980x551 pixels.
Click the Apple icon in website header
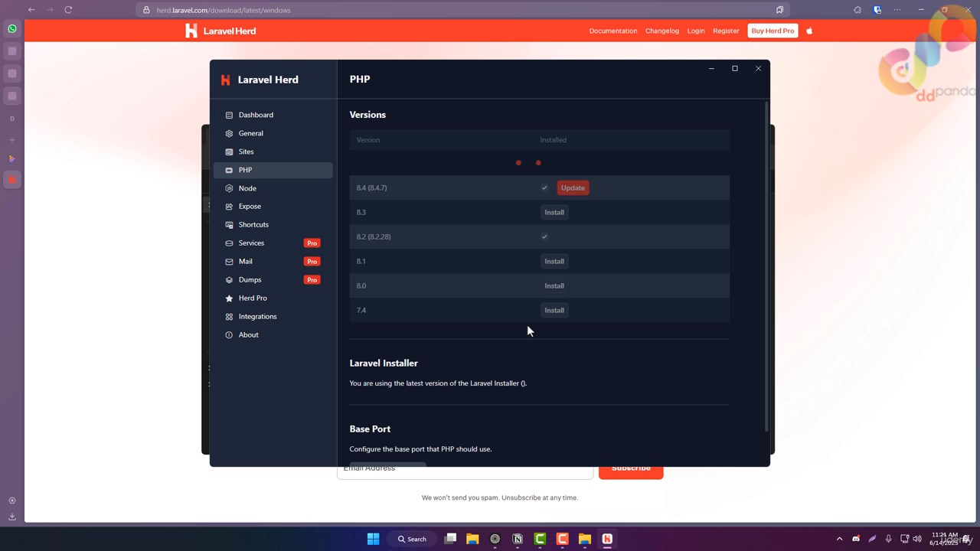point(809,31)
